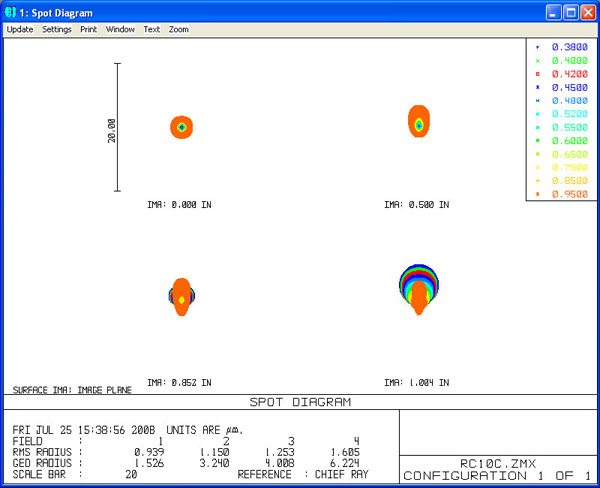Click the IMA: 1.004 IN label
This screenshot has width=600, height=488.
417,383
